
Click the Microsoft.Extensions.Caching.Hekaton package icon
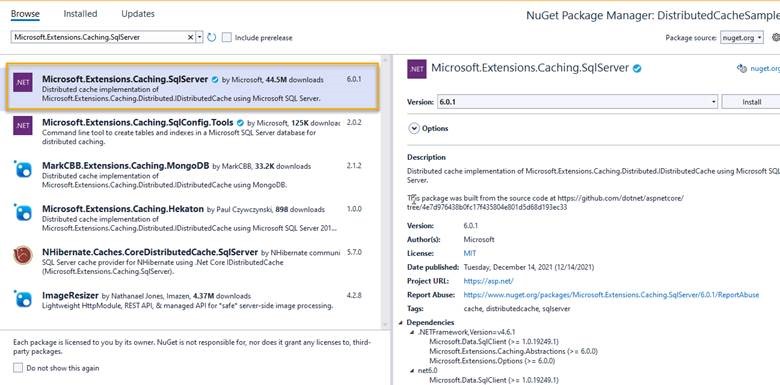click(23, 212)
